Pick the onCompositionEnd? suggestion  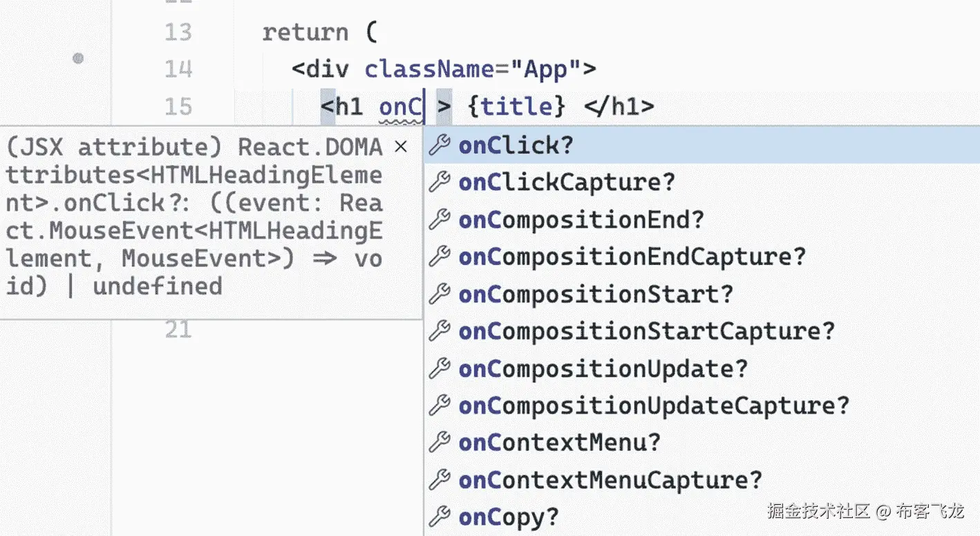[x=701, y=220]
